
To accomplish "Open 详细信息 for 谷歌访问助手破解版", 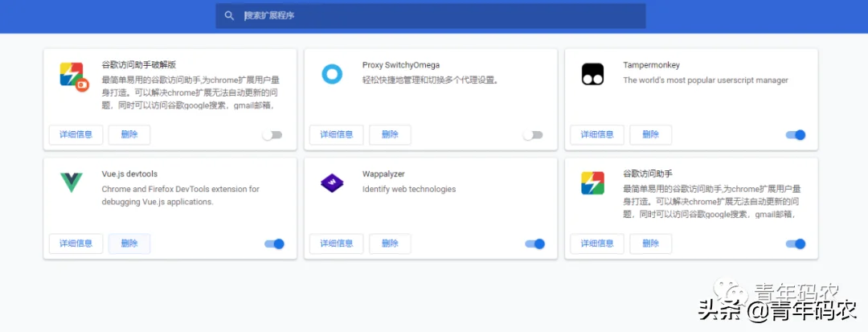I will [76, 135].
